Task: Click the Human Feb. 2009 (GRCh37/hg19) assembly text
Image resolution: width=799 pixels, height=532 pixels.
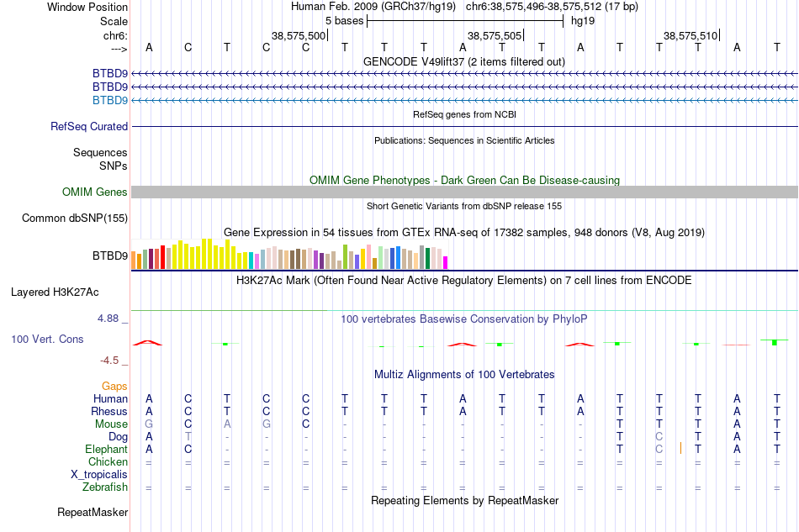Action: tap(373, 7)
